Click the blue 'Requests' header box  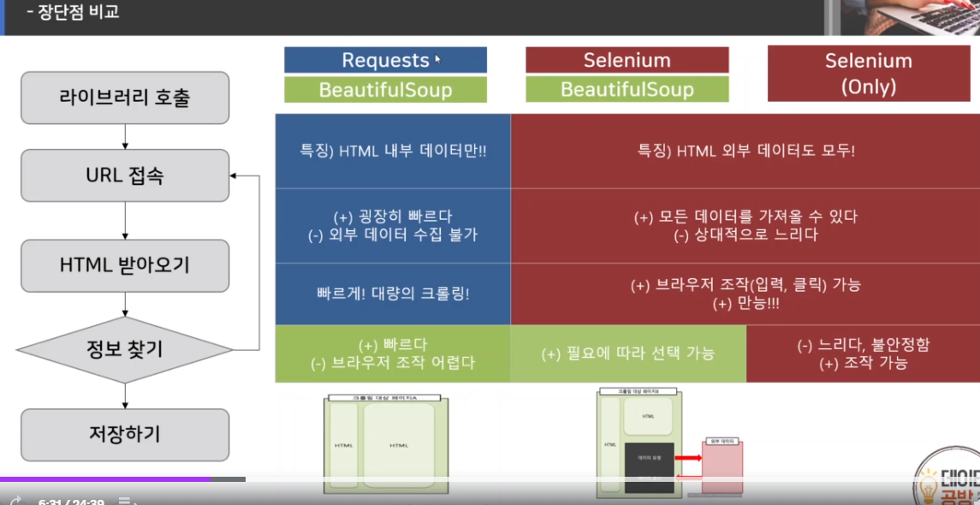tap(386, 60)
